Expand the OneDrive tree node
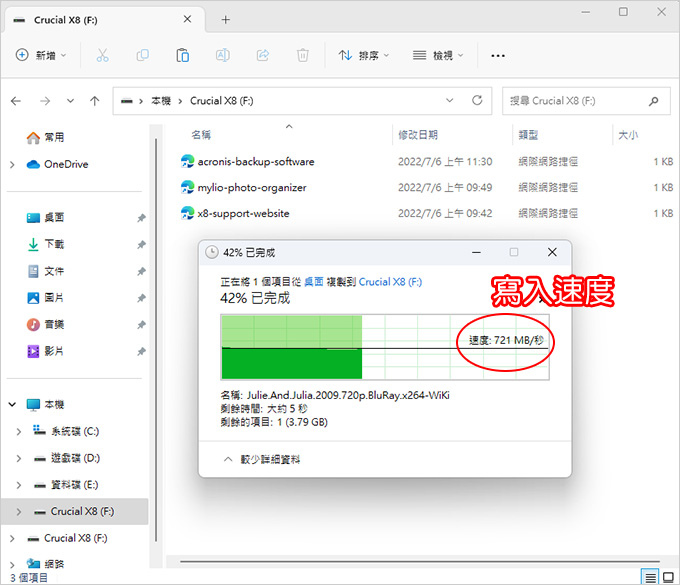The image size is (680, 585). (x=12, y=165)
